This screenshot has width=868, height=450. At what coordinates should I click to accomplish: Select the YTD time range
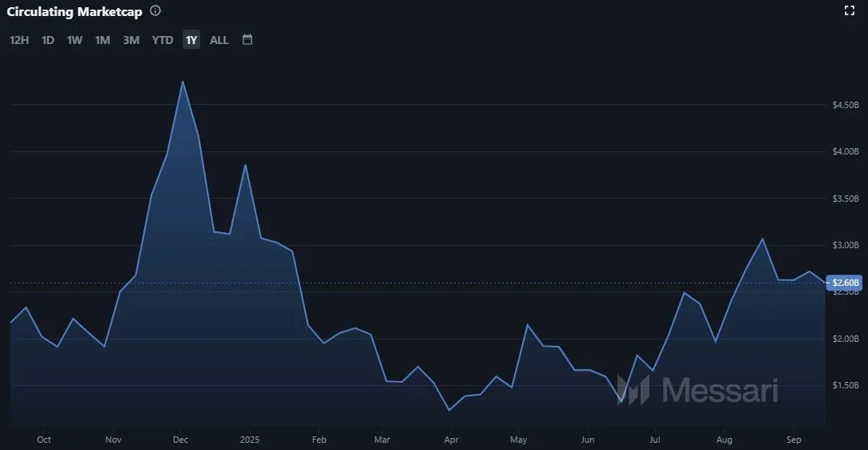(x=163, y=40)
